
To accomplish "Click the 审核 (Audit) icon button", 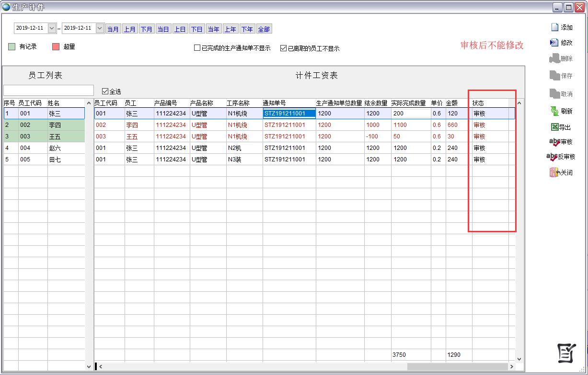I will pos(554,142).
